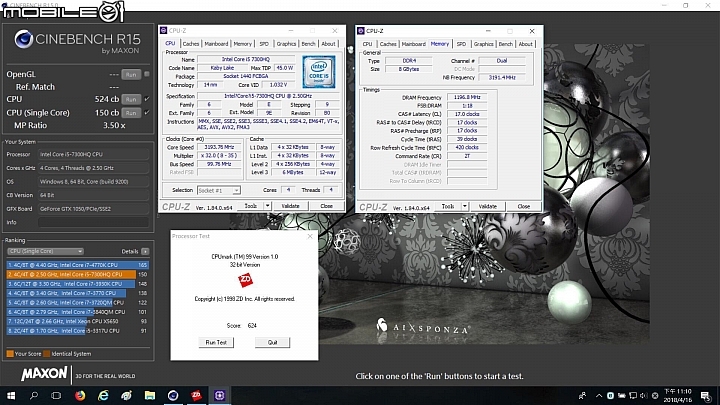Open the People icon in system tray

[583, 395]
